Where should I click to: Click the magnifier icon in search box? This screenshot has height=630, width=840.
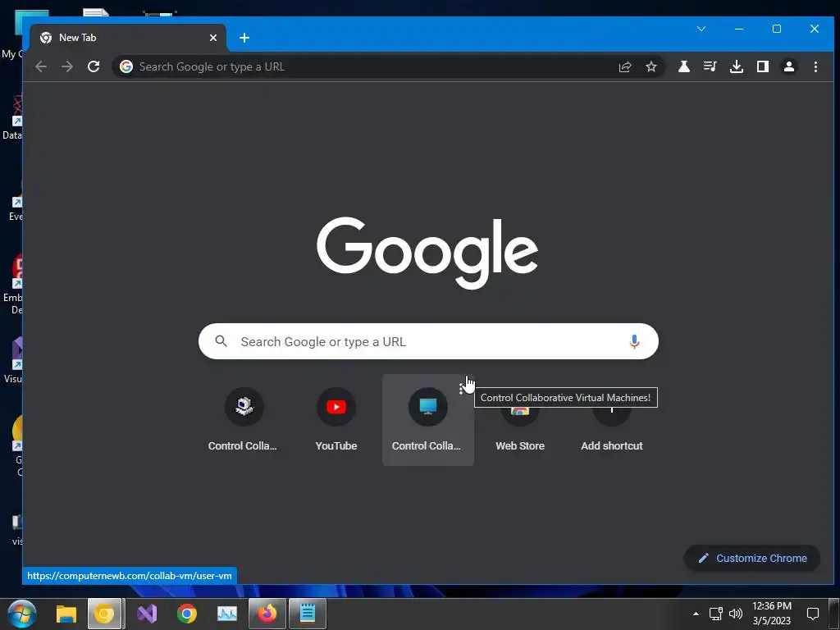click(221, 340)
